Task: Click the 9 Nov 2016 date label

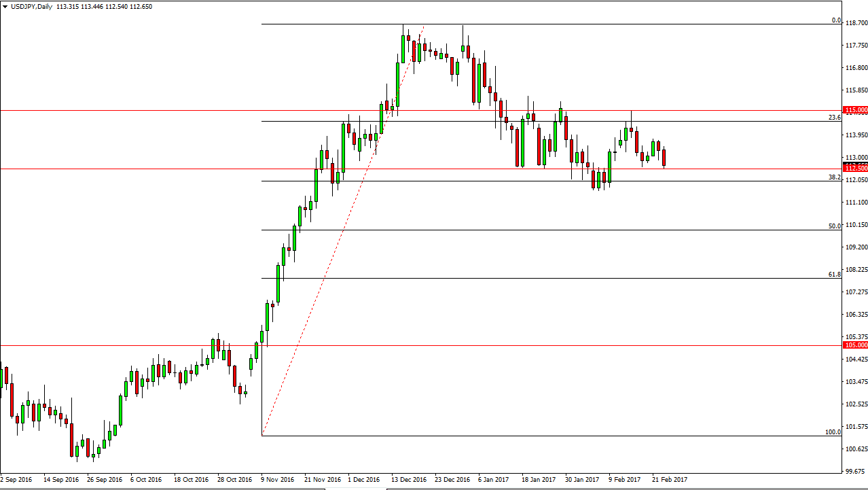Action: (277, 480)
